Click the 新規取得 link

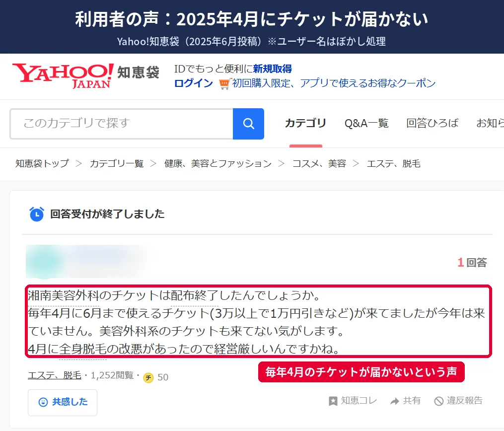[x=273, y=69]
